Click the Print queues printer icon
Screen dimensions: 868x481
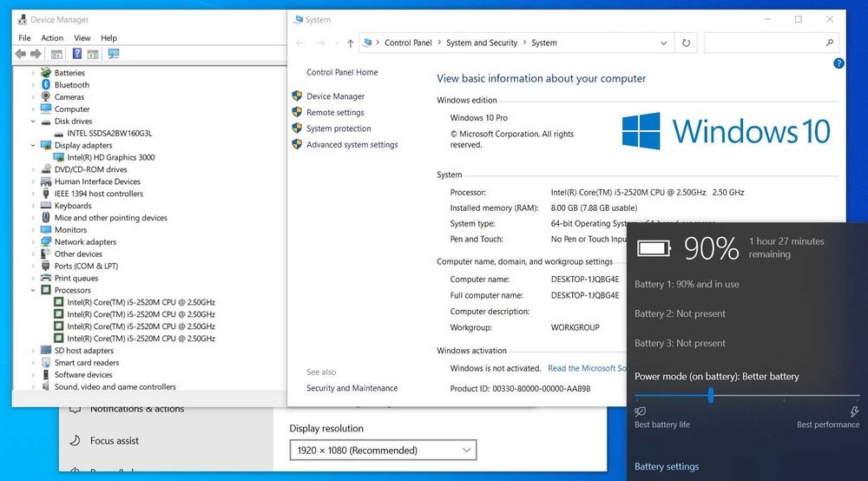pos(46,278)
